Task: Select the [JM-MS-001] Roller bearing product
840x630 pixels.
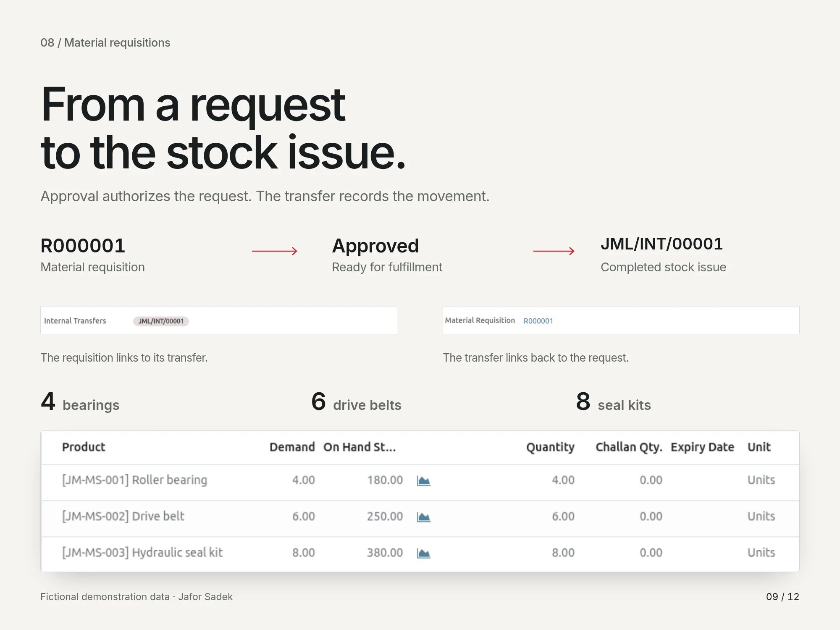Action: [x=134, y=480]
